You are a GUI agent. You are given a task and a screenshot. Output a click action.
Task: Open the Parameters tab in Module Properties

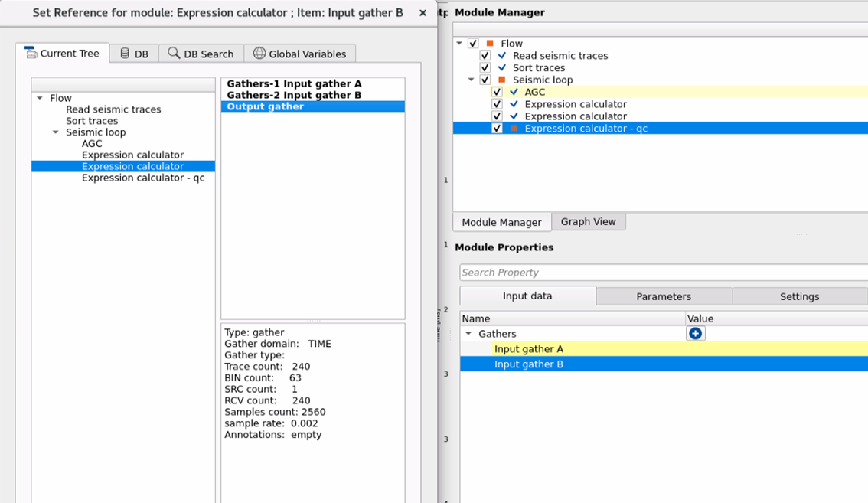click(x=664, y=296)
